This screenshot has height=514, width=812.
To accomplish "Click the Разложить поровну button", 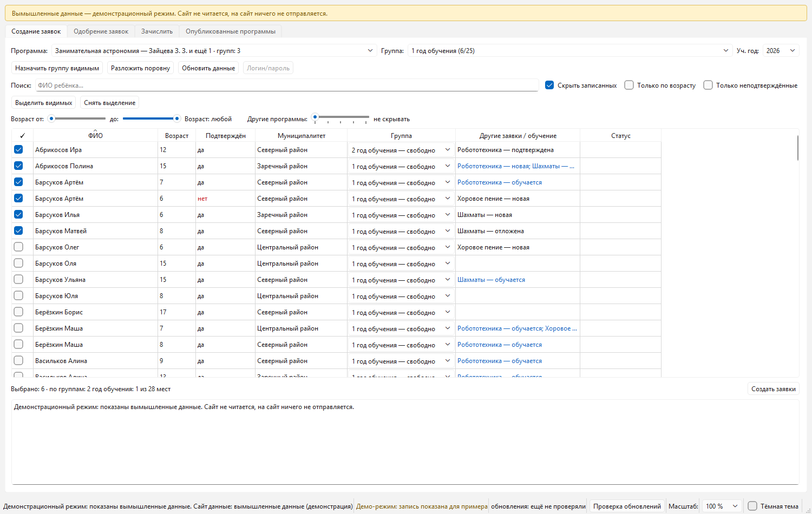I will (x=141, y=68).
